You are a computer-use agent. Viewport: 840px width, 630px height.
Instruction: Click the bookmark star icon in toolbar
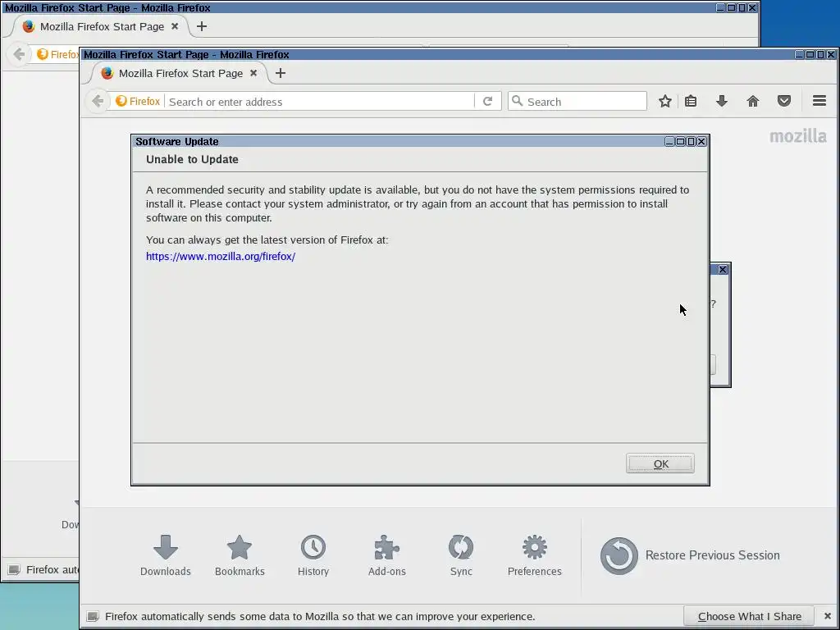(664, 101)
